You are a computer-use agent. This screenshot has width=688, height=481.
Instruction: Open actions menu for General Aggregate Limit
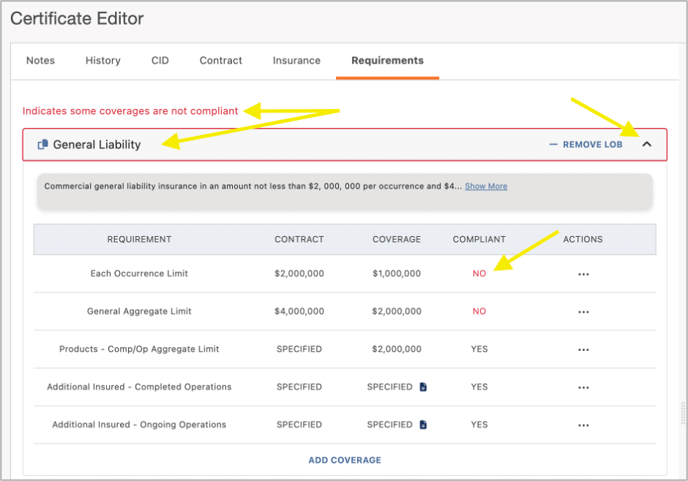pyautogui.click(x=583, y=312)
